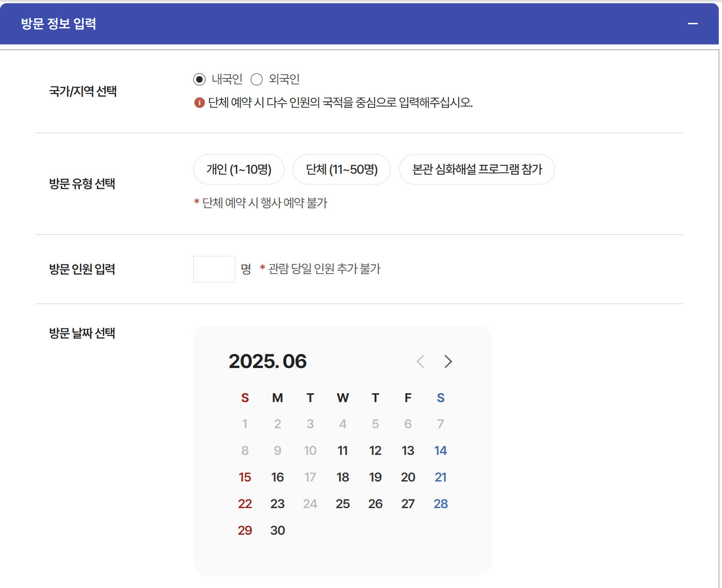Click the 2025.06 calendar header
The height and width of the screenshot is (588, 722).
[268, 361]
